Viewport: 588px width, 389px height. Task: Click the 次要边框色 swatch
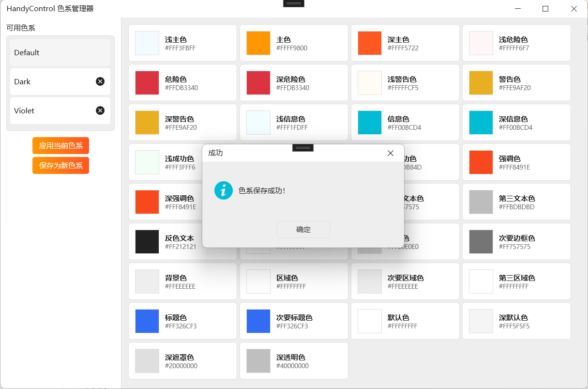click(481, 242)
